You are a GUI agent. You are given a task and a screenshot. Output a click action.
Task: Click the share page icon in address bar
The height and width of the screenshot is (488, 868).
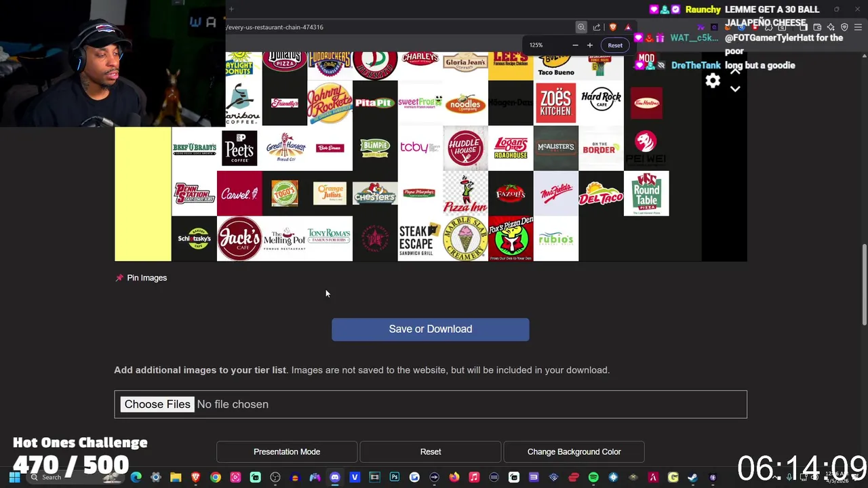point(597,27)
